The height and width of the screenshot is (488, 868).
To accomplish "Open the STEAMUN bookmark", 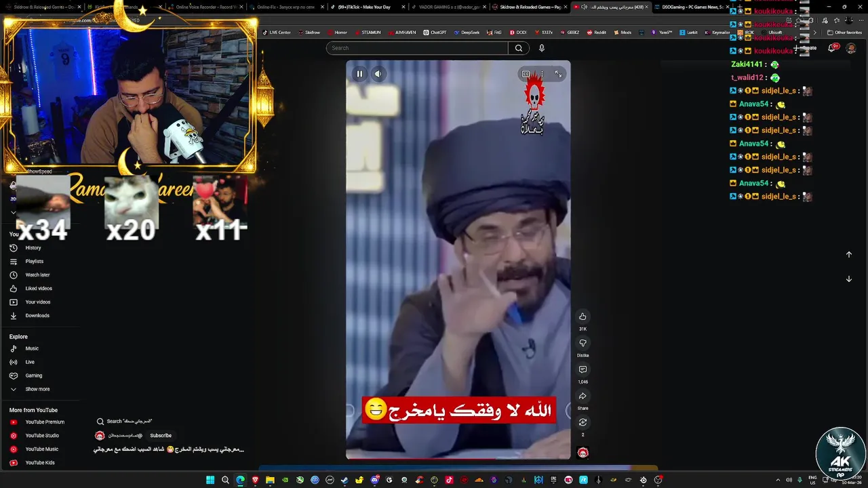I will click(x=368, y=33).
